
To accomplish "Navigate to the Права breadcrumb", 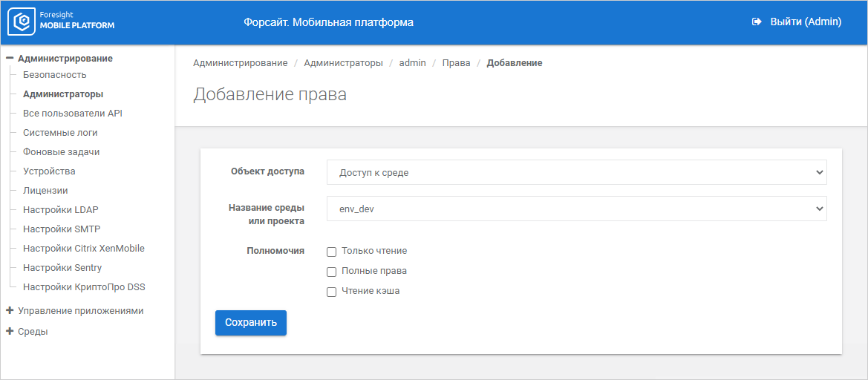I will pos(456,63).
